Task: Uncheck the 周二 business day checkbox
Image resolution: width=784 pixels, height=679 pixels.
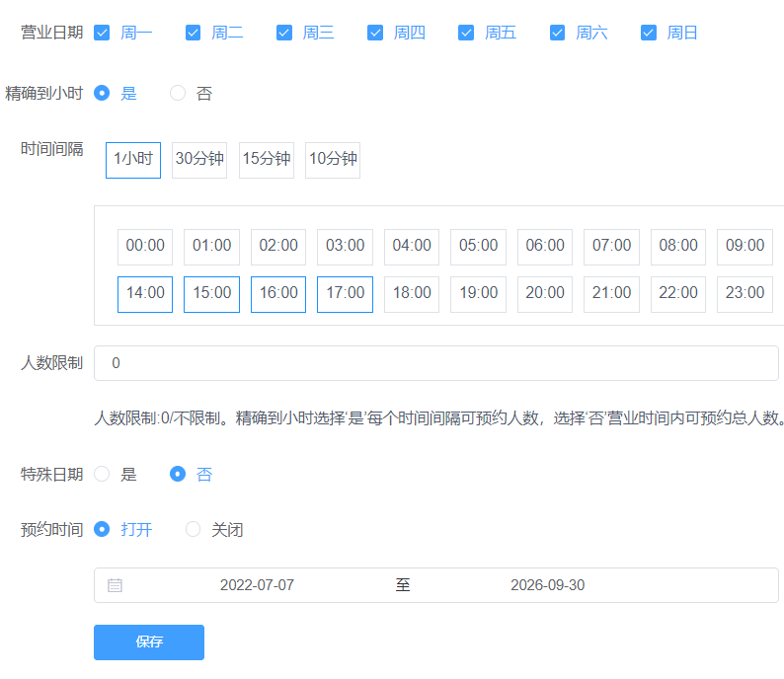Action: (193, 33)
